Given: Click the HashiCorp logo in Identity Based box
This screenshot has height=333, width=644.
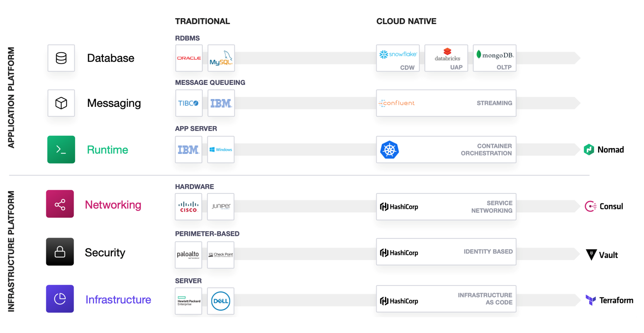Looking at the screenshot, I should pyautogui.click(x=399, y=253).
